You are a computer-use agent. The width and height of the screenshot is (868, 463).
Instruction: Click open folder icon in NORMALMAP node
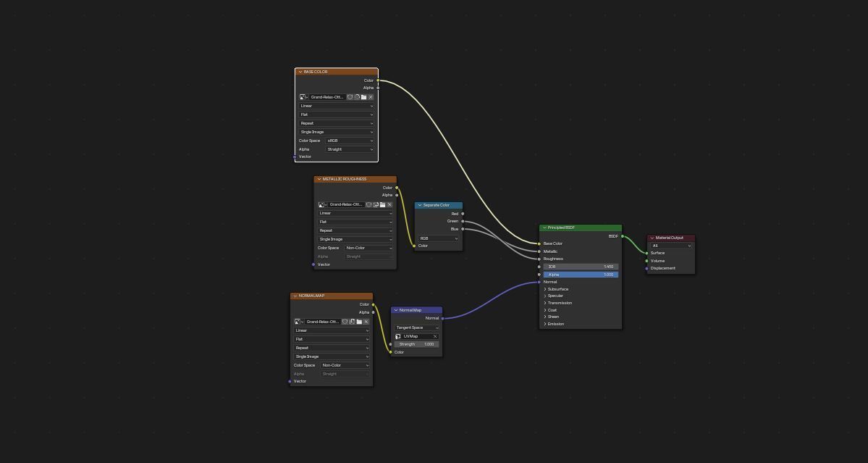[359, 322]
